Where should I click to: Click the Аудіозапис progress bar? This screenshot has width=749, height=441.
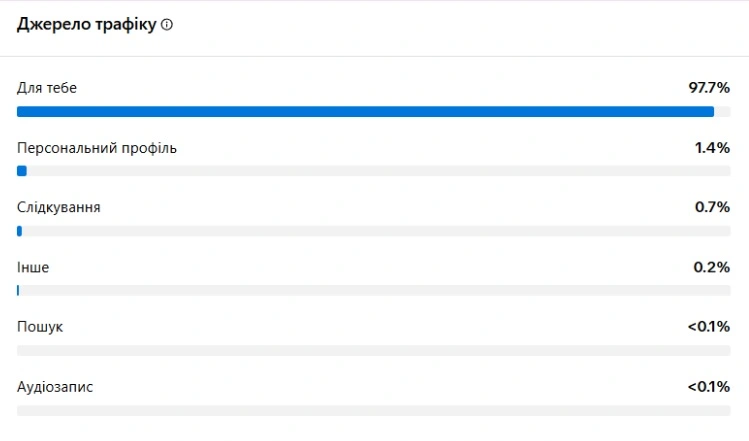[374, 410]
